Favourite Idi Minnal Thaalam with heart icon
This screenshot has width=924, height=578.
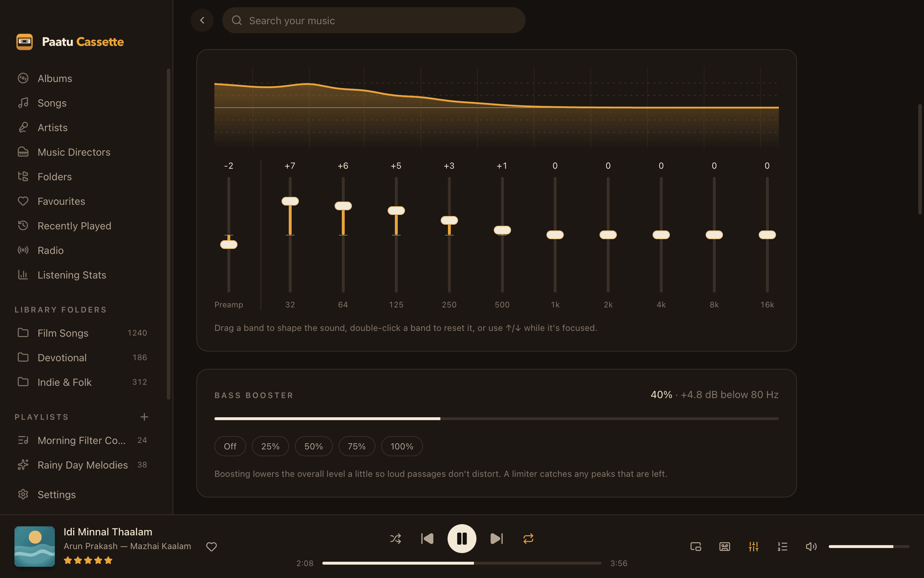pyautogui.click(x=211, y=547)
